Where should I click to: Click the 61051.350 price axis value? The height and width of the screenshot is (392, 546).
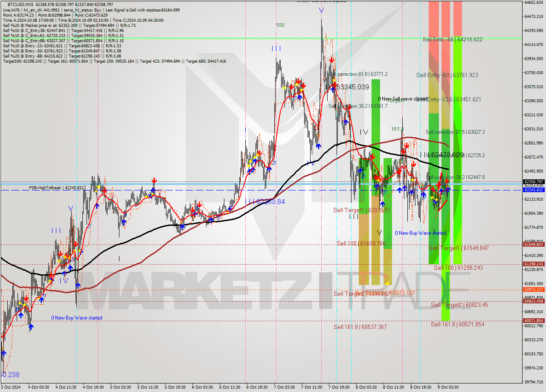coord(533,283)
